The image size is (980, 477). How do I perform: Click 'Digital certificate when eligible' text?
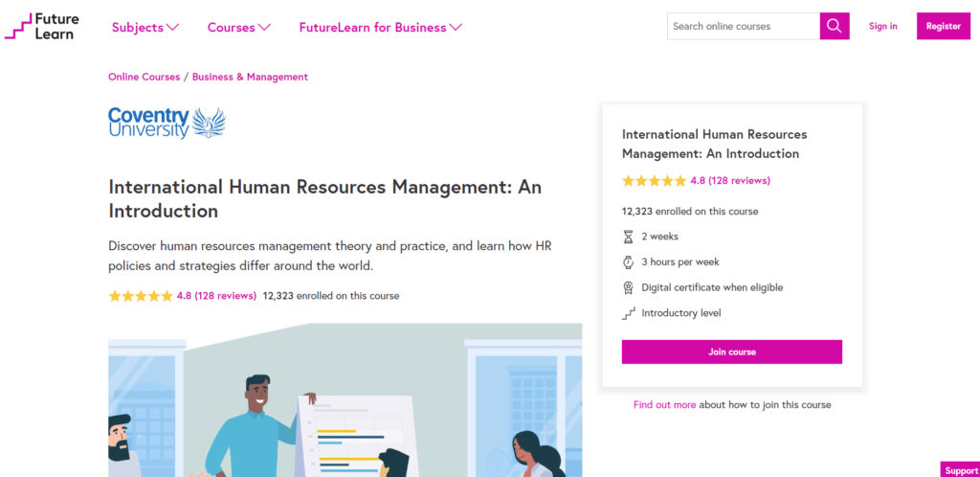click(x=712, y=287)
